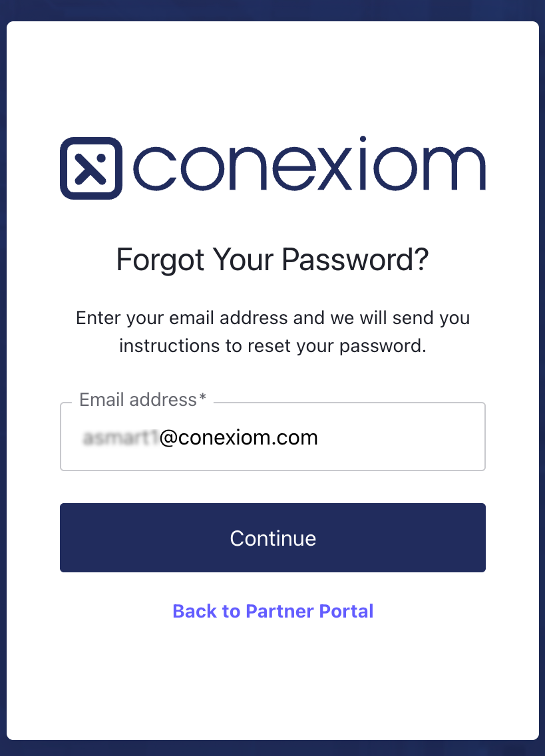545x756 pixels.
Task: Click the empty right side of email field
Action: [413, 437]
